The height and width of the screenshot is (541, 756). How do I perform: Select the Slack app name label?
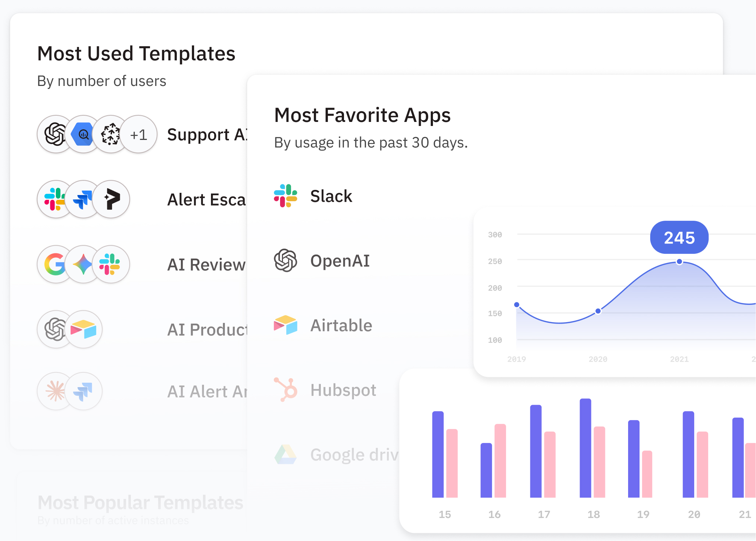(331, 196)
